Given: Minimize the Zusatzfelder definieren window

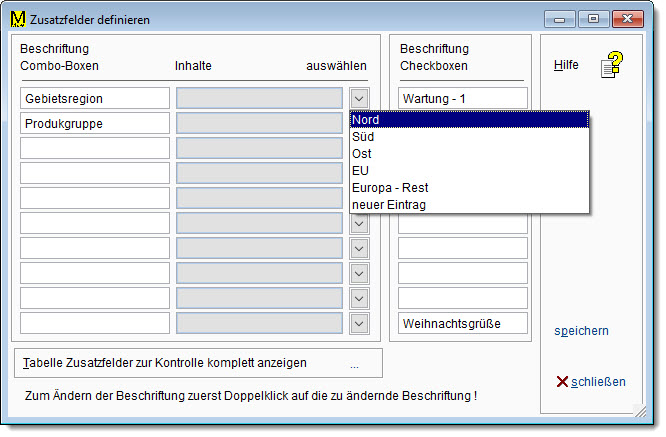Looking at the screenshot, I should click(561, 18).
